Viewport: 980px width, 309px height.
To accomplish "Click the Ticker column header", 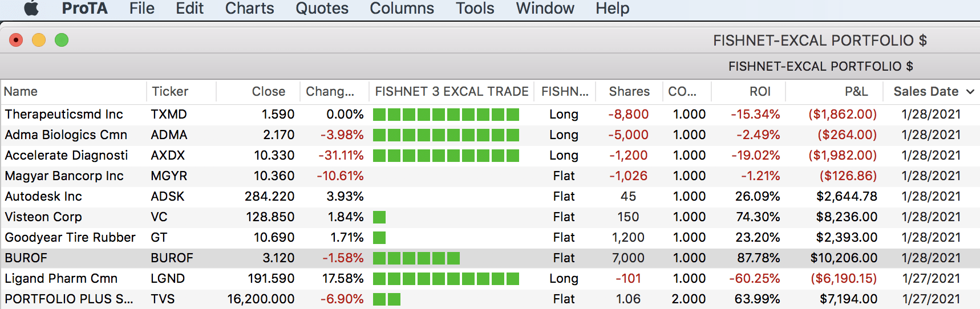I will [170, 91].
